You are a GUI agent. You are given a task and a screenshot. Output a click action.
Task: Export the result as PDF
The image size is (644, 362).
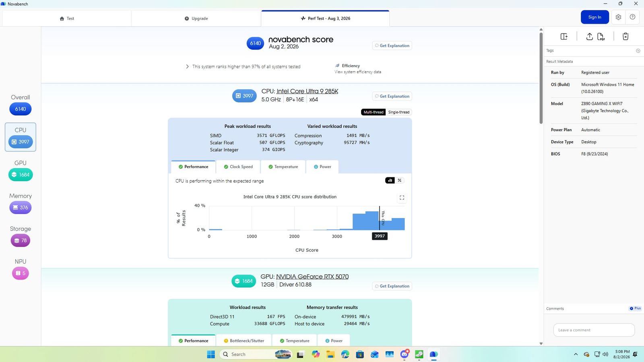(x=601, y=37)
